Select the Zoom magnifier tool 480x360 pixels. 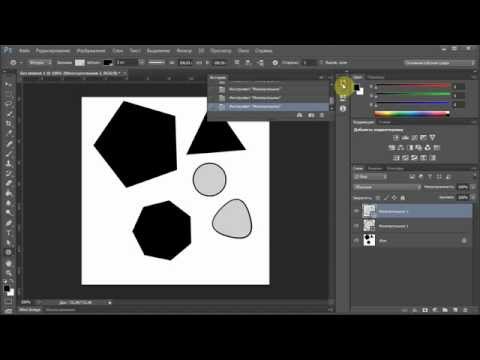(8, 273)
